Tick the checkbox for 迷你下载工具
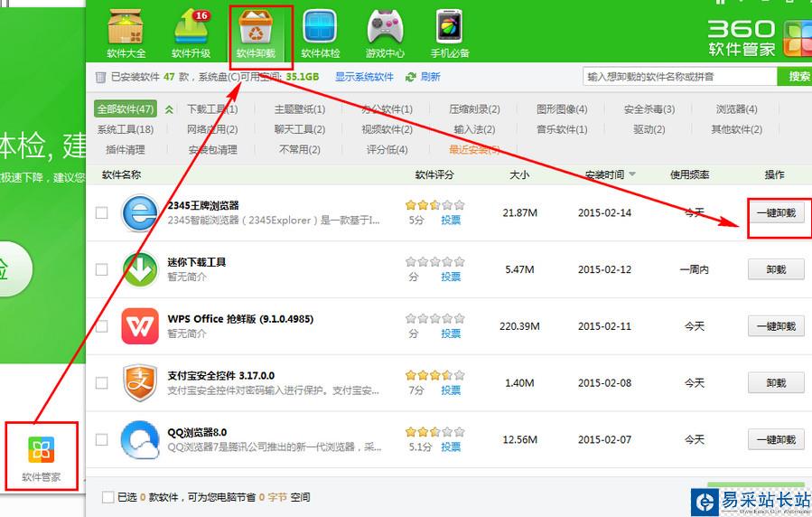The image size is (812, 517). [x=102, y=269]
